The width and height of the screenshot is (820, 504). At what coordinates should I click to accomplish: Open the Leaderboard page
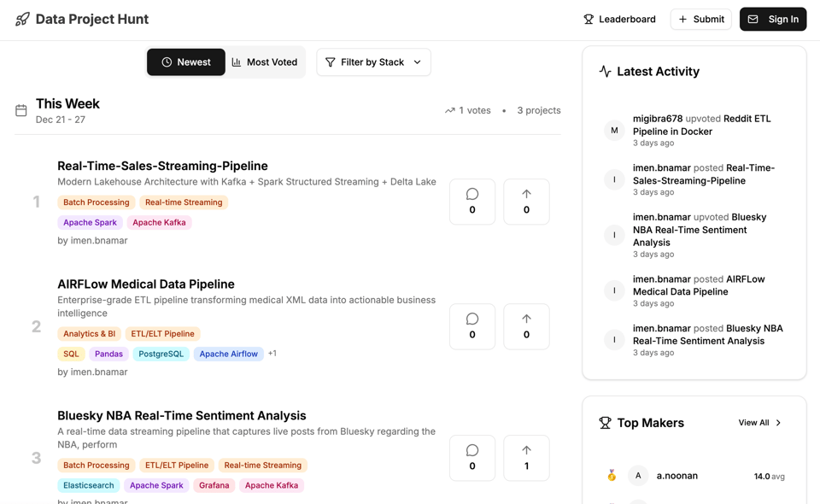tap(619, 19)
